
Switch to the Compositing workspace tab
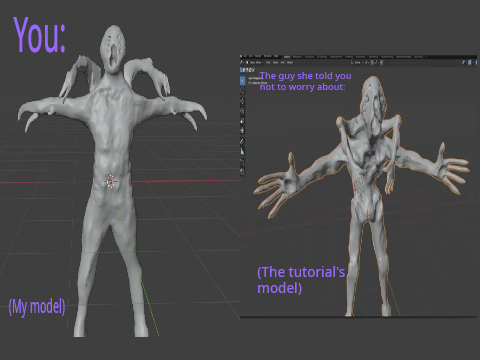pyautogui.click(x=387, y=57)
